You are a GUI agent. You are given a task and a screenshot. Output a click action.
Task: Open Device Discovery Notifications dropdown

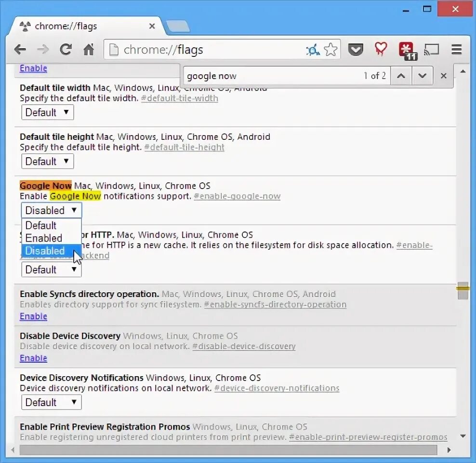[x=51, y=402]
